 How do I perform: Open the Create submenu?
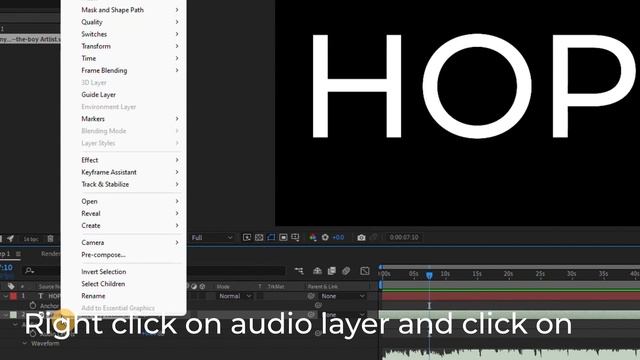[x=124, y=226]
